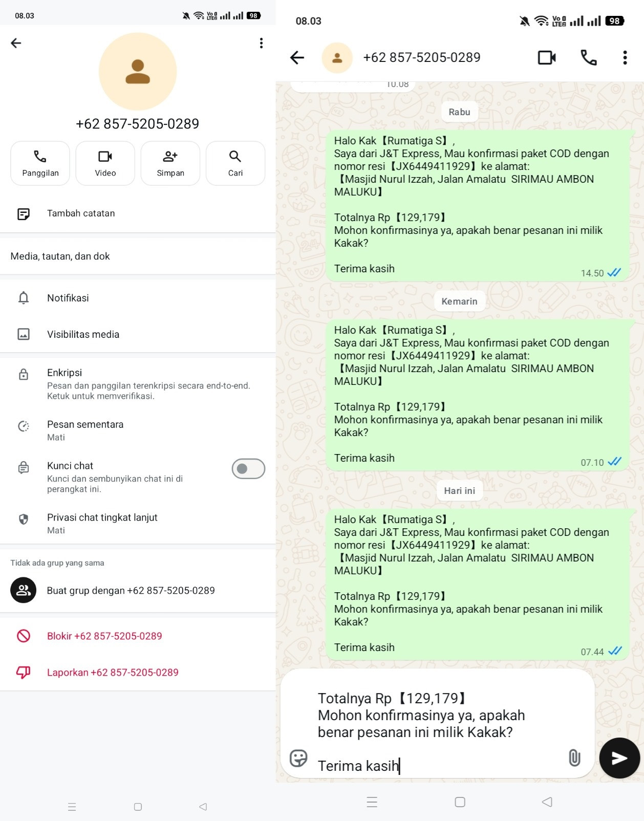Open three-dot menu on contact info
This screenshot has width=644, height=821.
point(261,43)
